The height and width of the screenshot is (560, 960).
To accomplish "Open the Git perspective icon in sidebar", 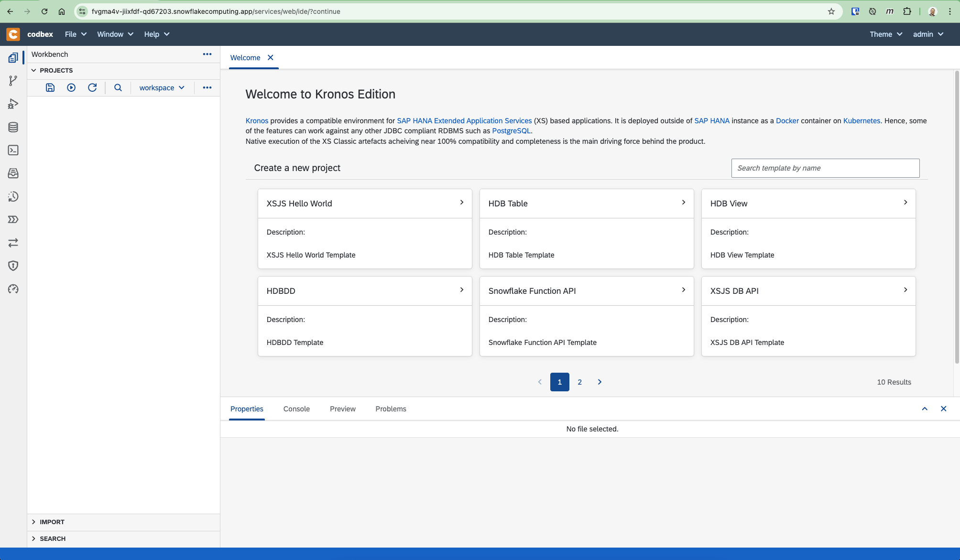I will 13,81.
